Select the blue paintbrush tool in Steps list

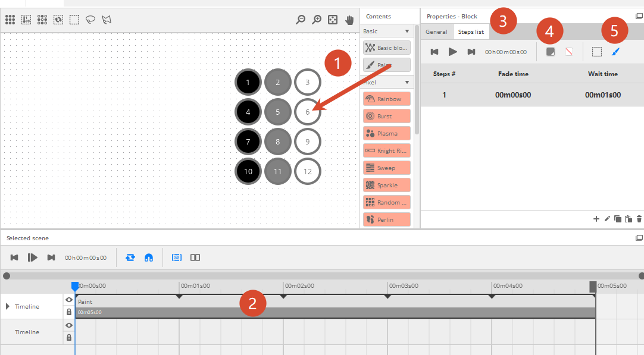pyautogui.click(x=615, y=52)
